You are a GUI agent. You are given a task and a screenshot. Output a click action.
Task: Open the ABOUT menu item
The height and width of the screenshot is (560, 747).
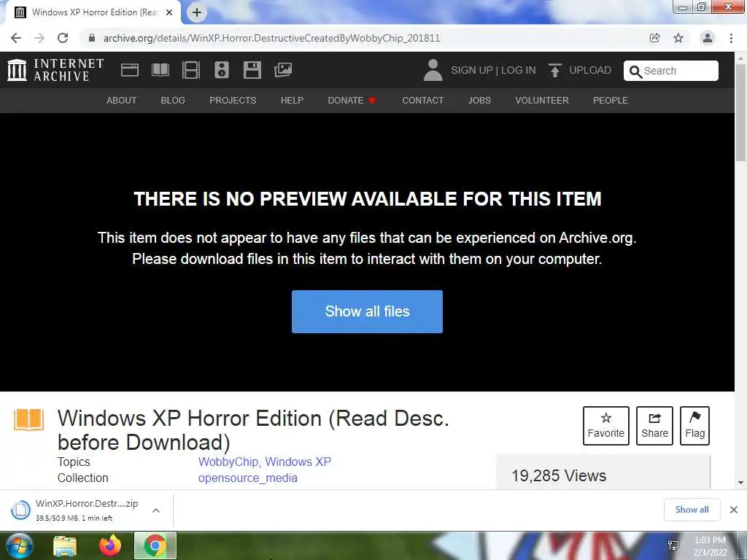click(x=122, y=101)
